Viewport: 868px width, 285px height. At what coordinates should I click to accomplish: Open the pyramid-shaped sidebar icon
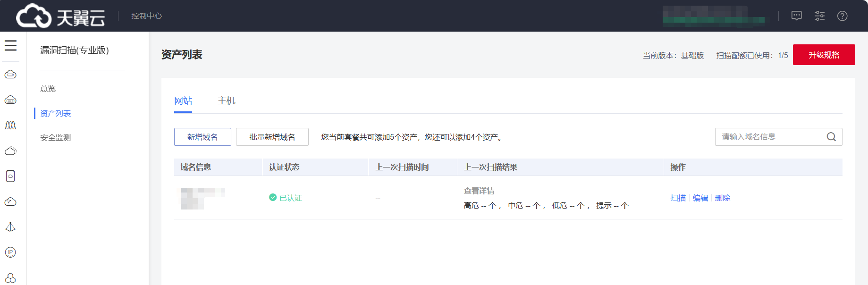pos(10,227)
